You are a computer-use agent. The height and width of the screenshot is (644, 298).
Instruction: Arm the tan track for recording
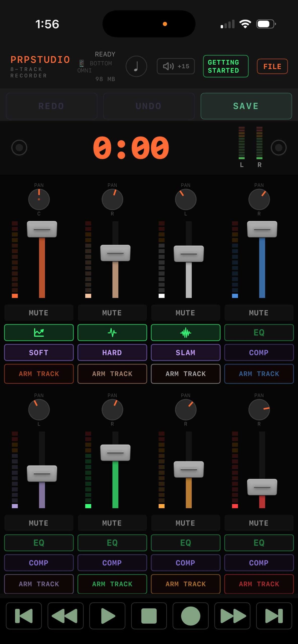[112, 374]
